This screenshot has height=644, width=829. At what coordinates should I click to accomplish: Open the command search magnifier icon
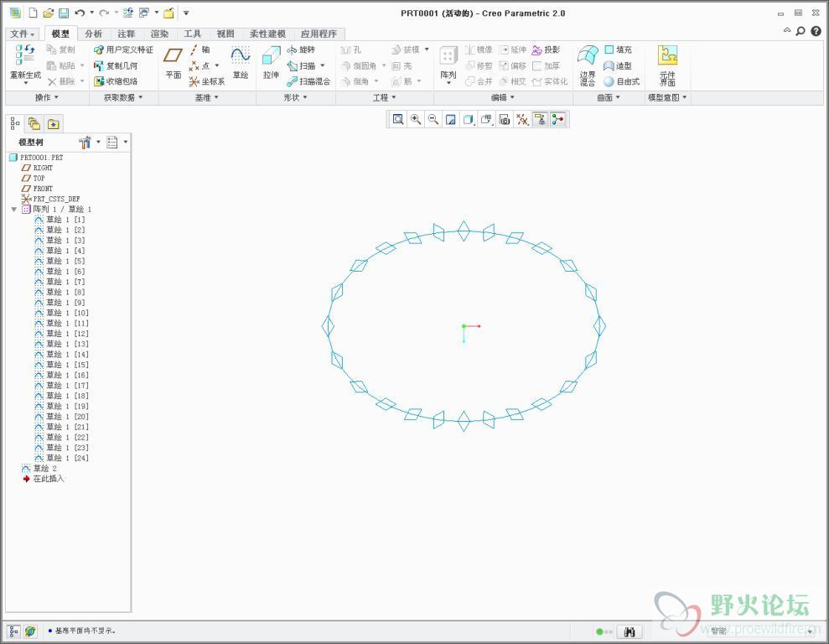801,31
